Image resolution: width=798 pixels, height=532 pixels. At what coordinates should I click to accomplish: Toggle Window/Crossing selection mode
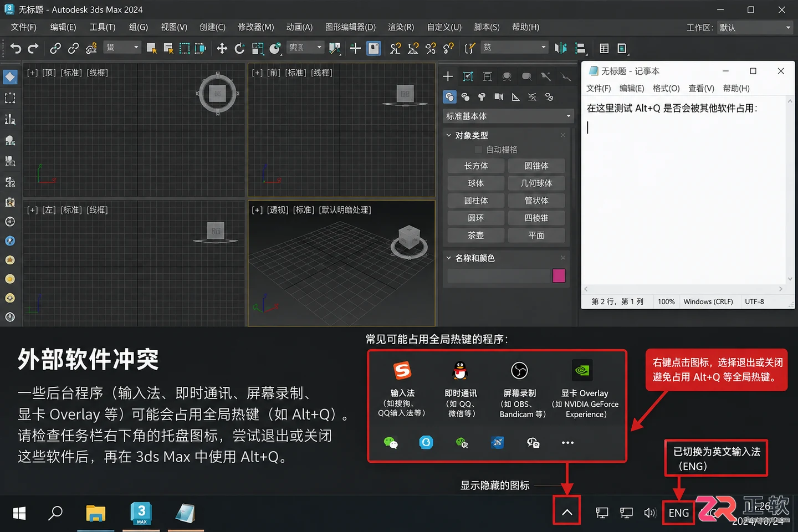coord(201,48)
